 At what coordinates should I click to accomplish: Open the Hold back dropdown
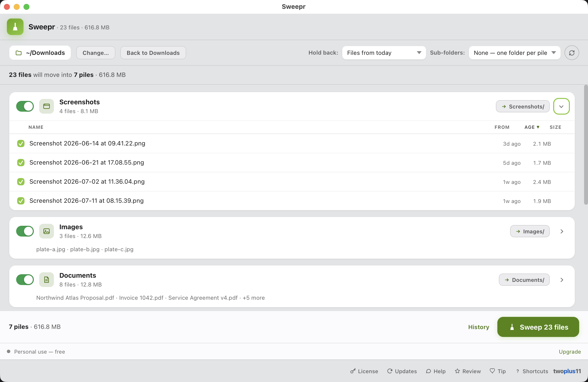tap(384, 53)
